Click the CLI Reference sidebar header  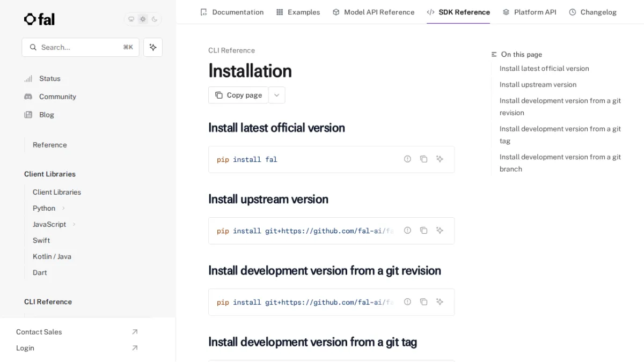click(x=48, y=302)
